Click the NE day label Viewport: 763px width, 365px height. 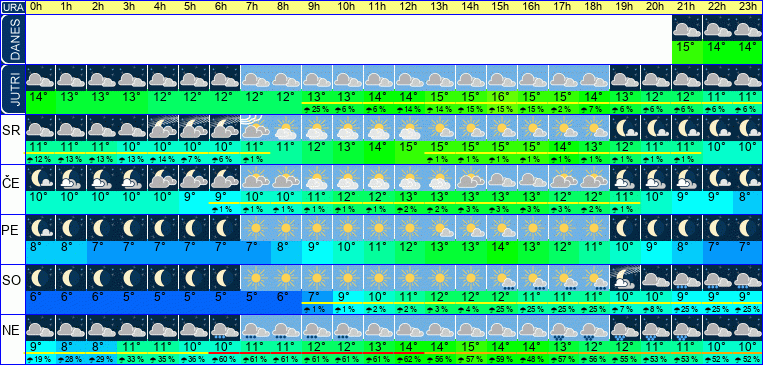click(x=11, y=331)
